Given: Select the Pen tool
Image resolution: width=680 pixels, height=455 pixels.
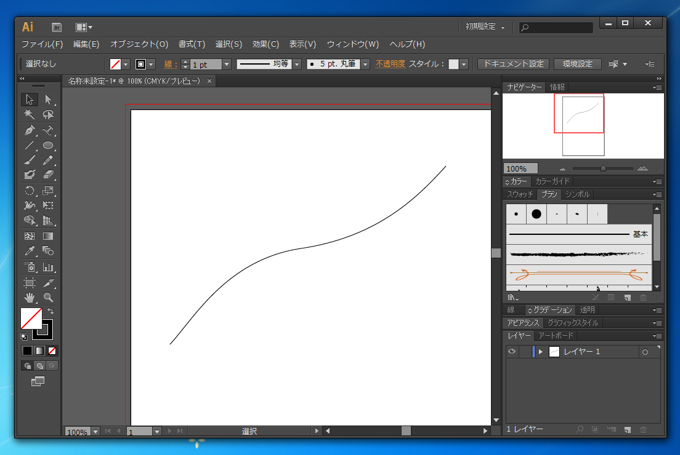Looking at the screenshot, I should (x=29, y=130).
